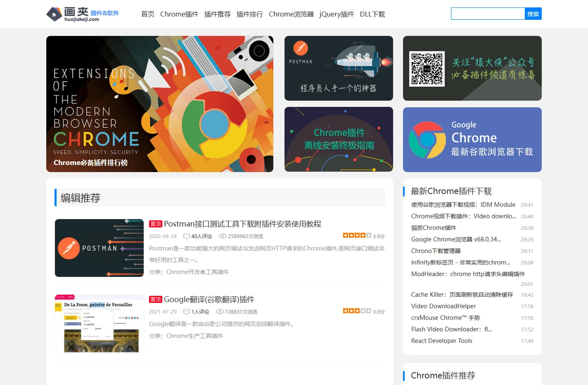The height and width of the screenshot is (385, 588).
Task: Click the Google翻译 3.0分 star rating
Action: 357,311
